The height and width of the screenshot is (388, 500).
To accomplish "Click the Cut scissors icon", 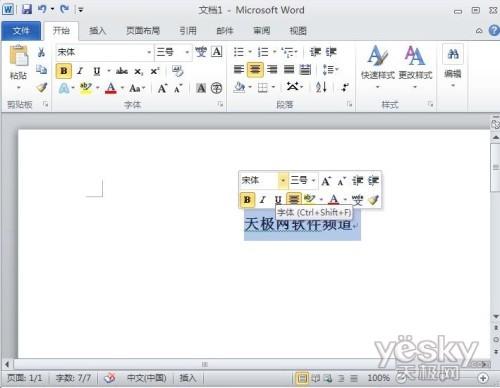I will [x=41, y=52].
